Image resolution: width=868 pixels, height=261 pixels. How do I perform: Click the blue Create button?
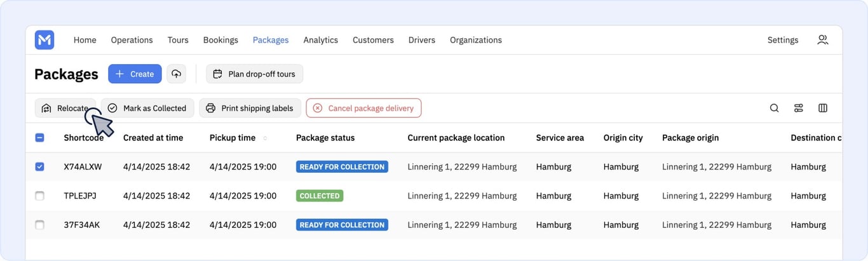(x=135, y=74)
